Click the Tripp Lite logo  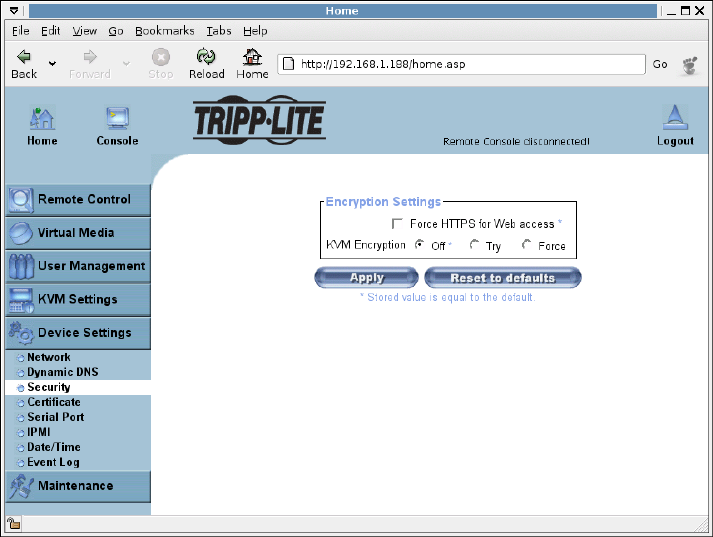[x=259, y=120]
